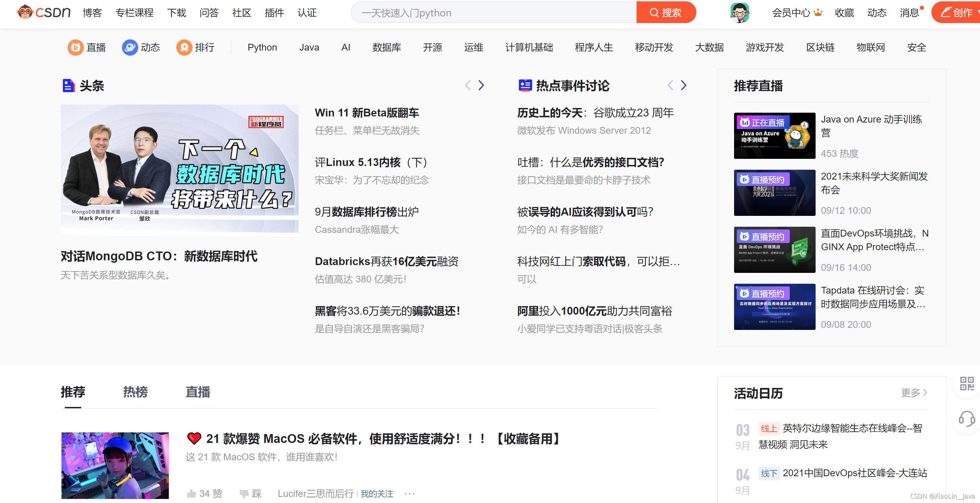Image resolution: width=980 pixels, height=503 pixels.
Task: Open 2021未来科学大奖 stream thumbnail
Action: click(x=774, y=192)
